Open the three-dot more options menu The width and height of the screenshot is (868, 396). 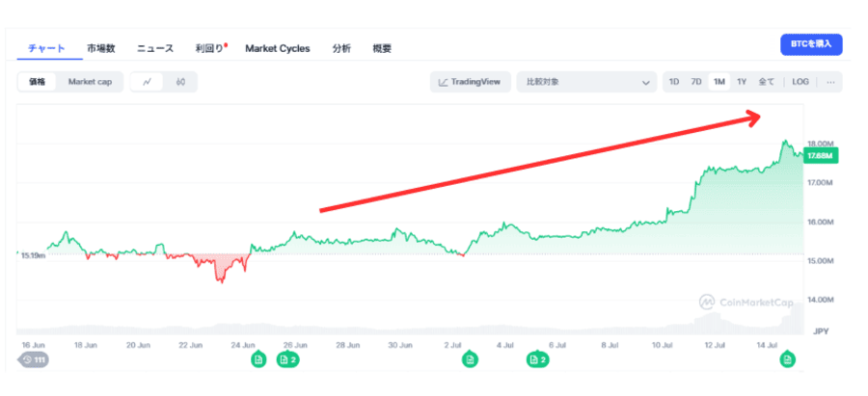coord(830,82)
